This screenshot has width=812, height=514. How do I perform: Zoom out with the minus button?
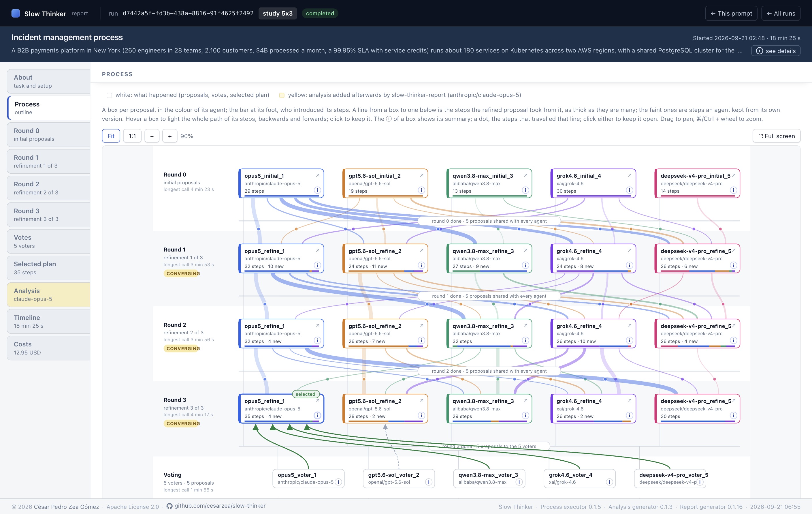(152, 136)
